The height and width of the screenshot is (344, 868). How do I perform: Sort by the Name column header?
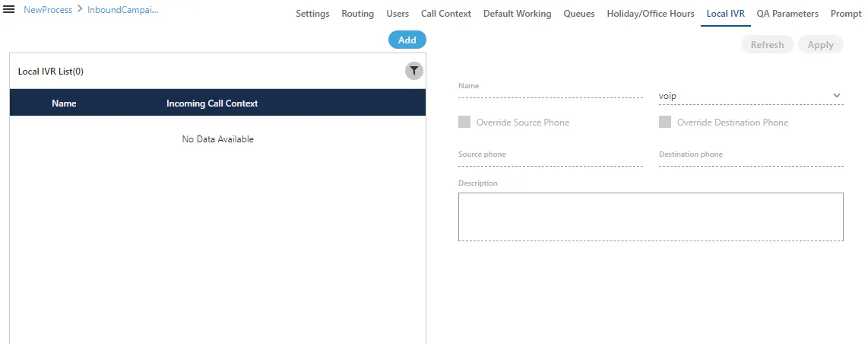(64, 103)
